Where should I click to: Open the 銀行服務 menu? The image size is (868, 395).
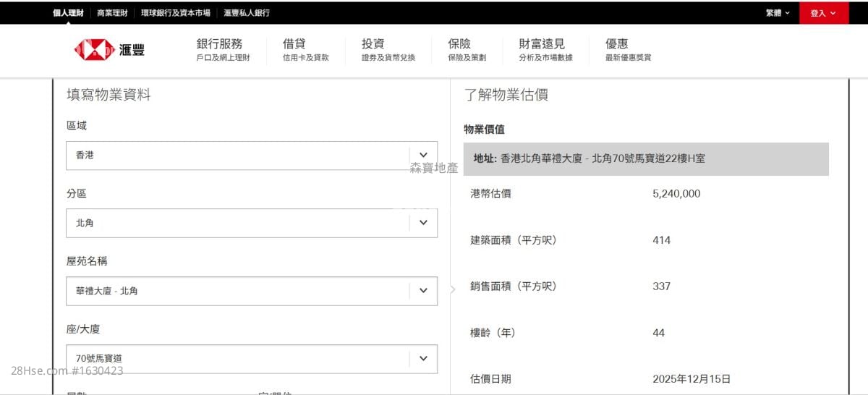[x=223, y=49]
